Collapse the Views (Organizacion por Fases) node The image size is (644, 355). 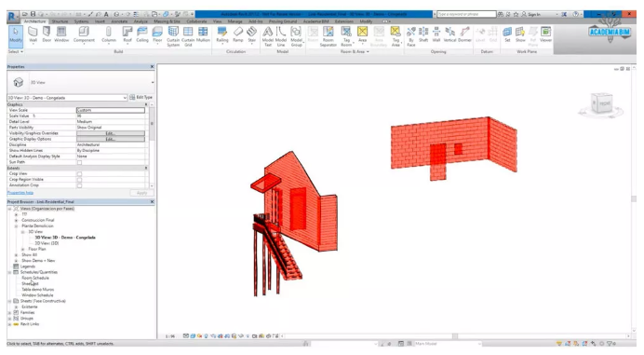10,209
